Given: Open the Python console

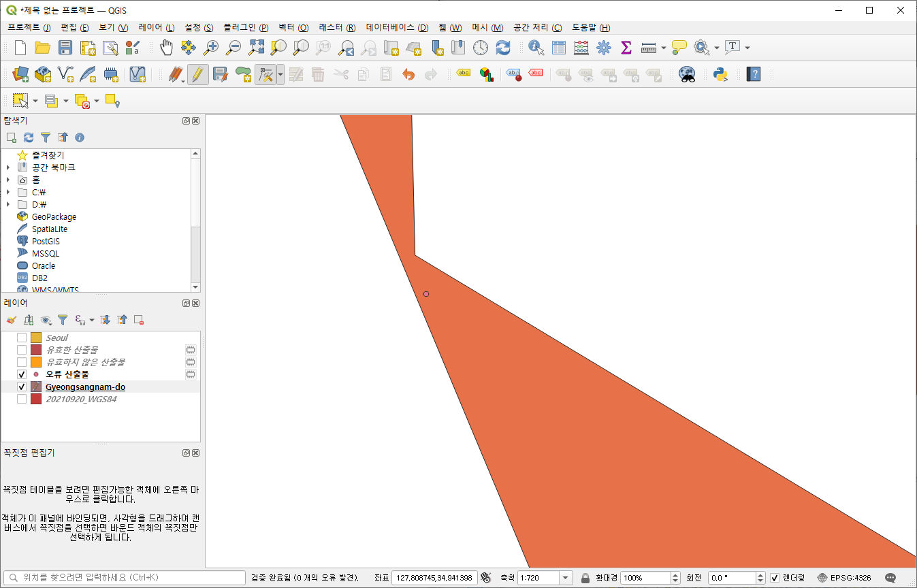Looking at the screenshot, I should (721, 74).
